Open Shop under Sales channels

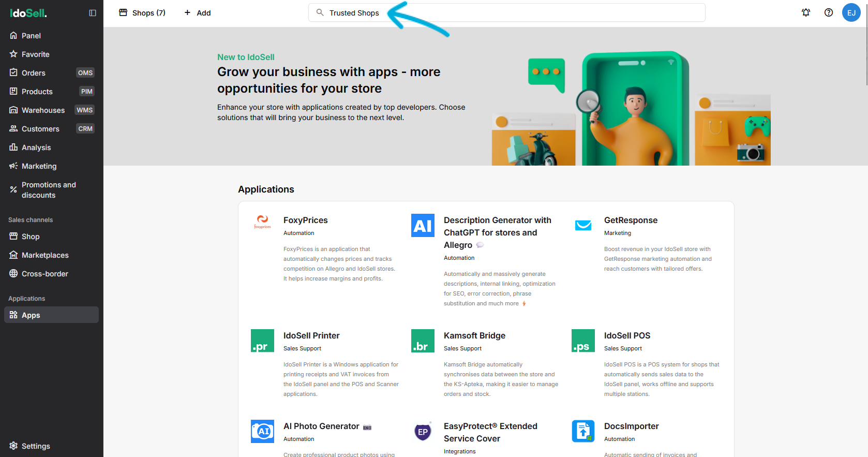(51, 236)
